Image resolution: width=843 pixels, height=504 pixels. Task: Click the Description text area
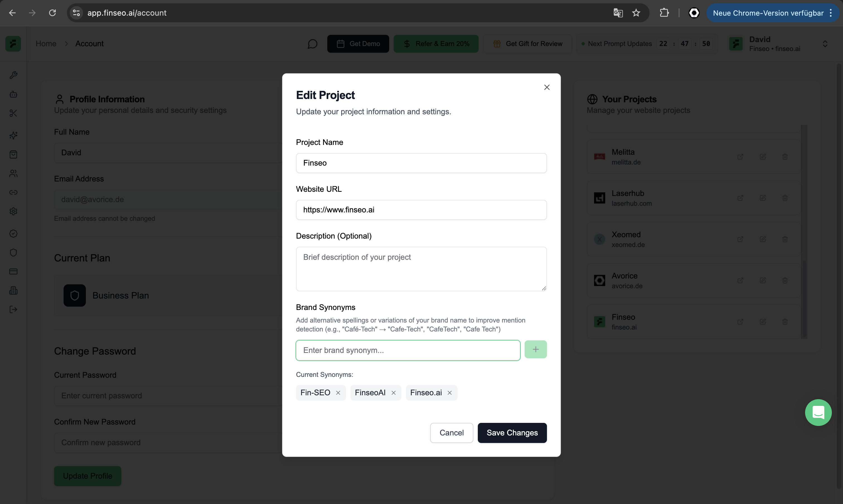[421, 269]
